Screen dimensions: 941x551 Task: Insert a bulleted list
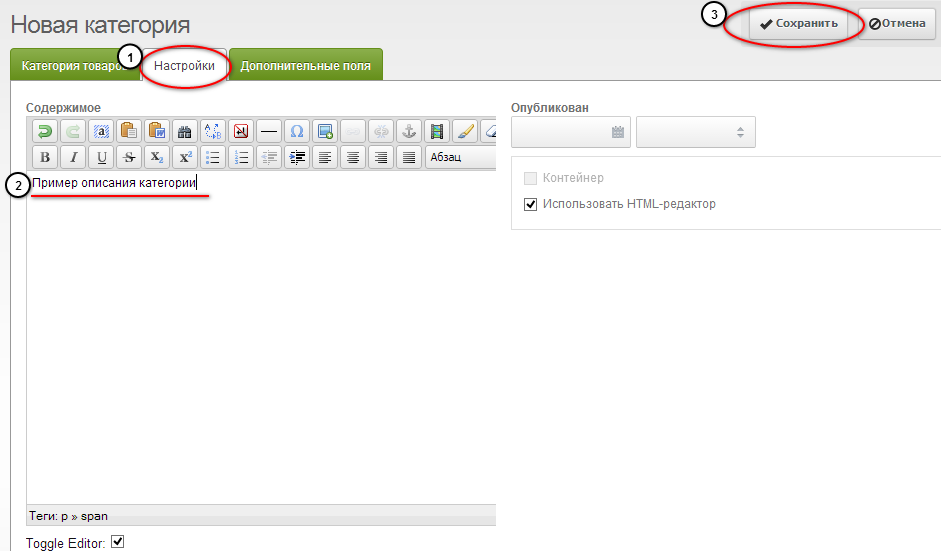pyautogui.click(x=212, y=157)
